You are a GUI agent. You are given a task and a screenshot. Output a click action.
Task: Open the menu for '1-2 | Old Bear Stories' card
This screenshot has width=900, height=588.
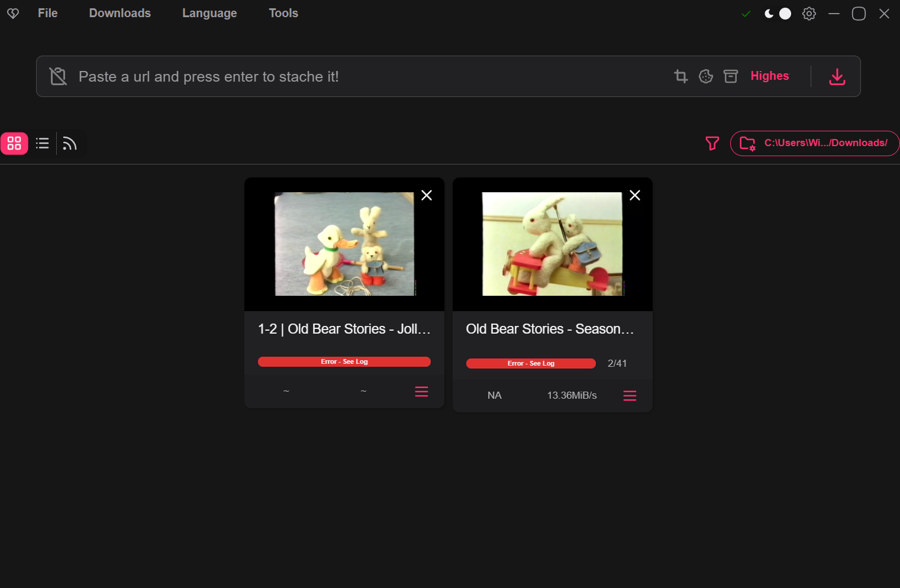point(422,392)
